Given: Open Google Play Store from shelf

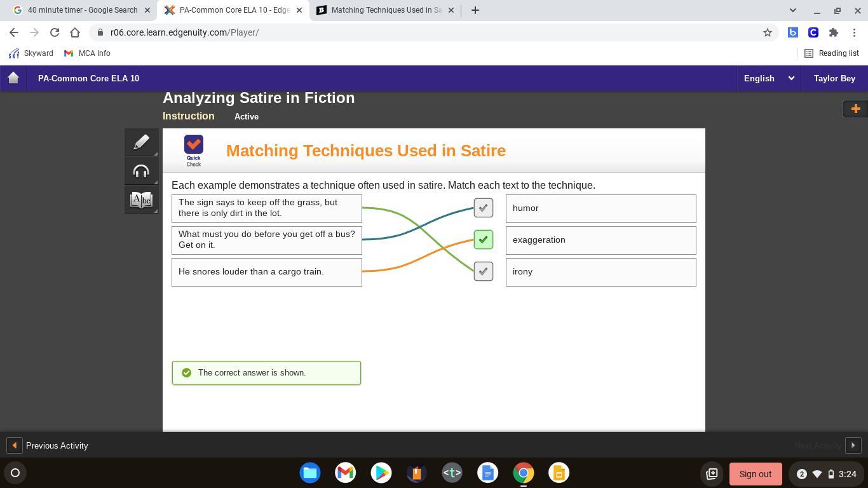Looking at the screenshot, I should click(381, 473).
